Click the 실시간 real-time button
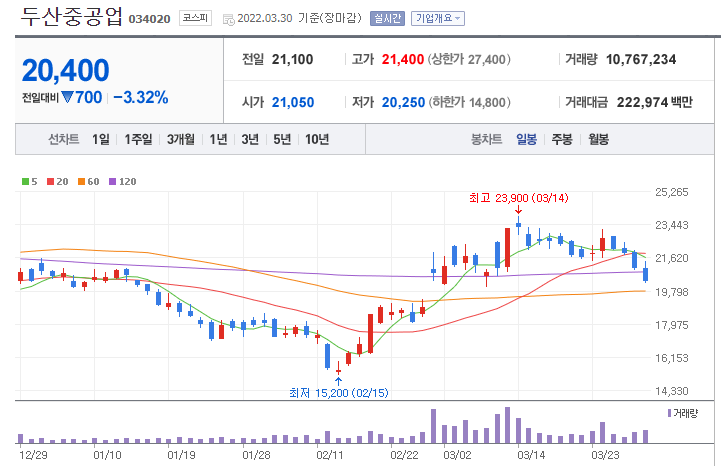 [x=387, y=18]
